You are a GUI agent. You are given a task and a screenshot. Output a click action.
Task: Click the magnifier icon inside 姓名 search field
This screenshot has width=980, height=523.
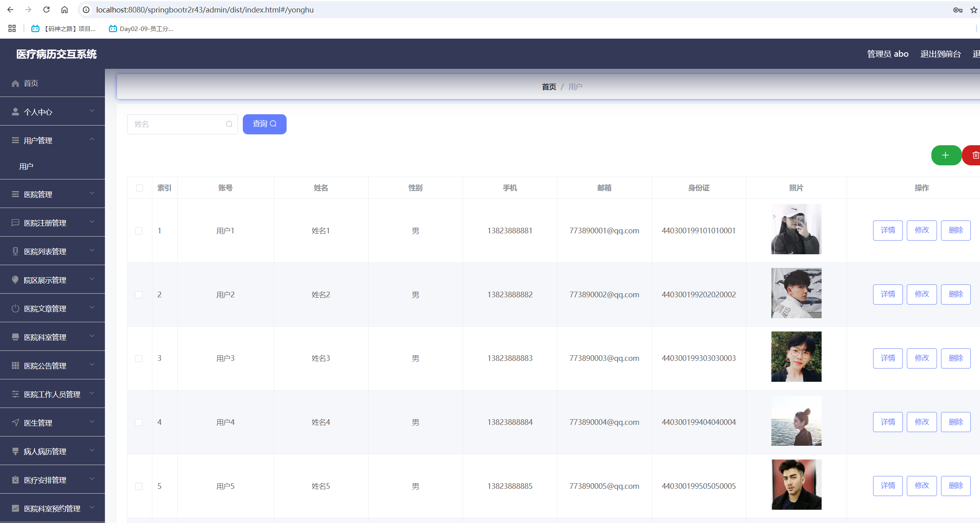229,124
